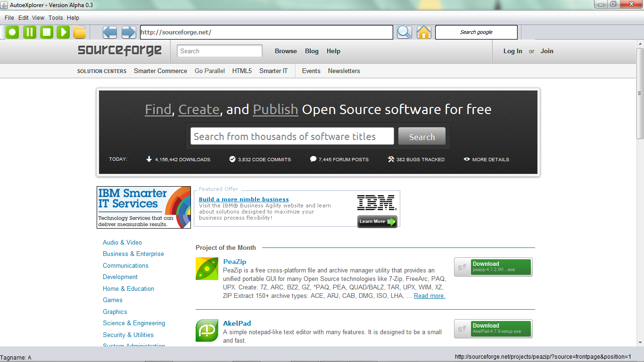
Task: Navigate back using the back arrow icon
Action: pyautogui.click(x=110, y=32)
